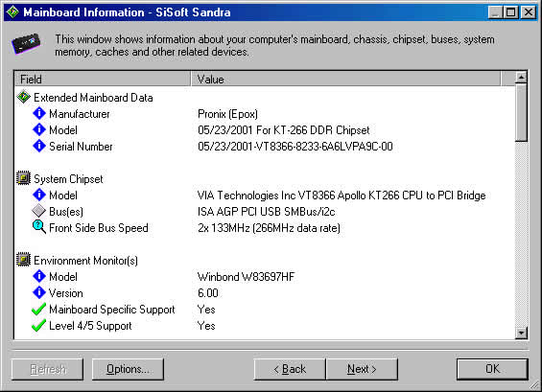Image resolution: width=542 pixels, height=392 pixels.
Task: Maximize the Mainboard Information window
Action: pos(511,12)
